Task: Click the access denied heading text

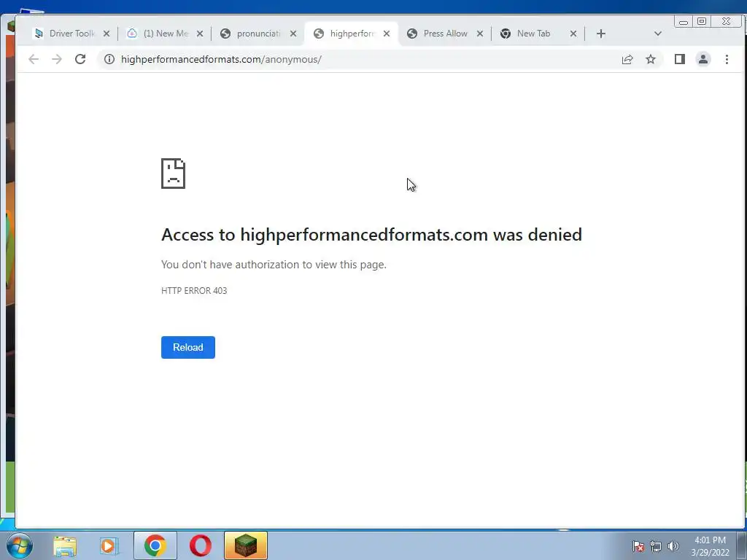Action: [371, 235]
